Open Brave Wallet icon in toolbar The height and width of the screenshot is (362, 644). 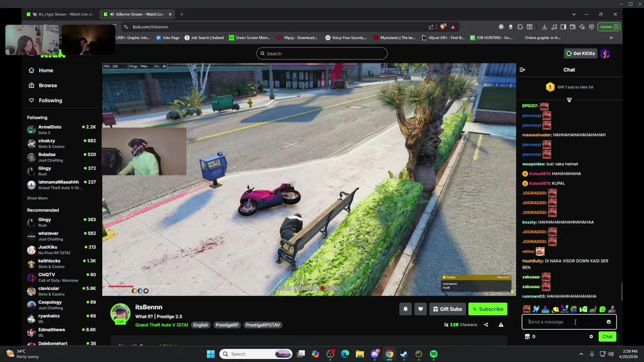[573, 27]
